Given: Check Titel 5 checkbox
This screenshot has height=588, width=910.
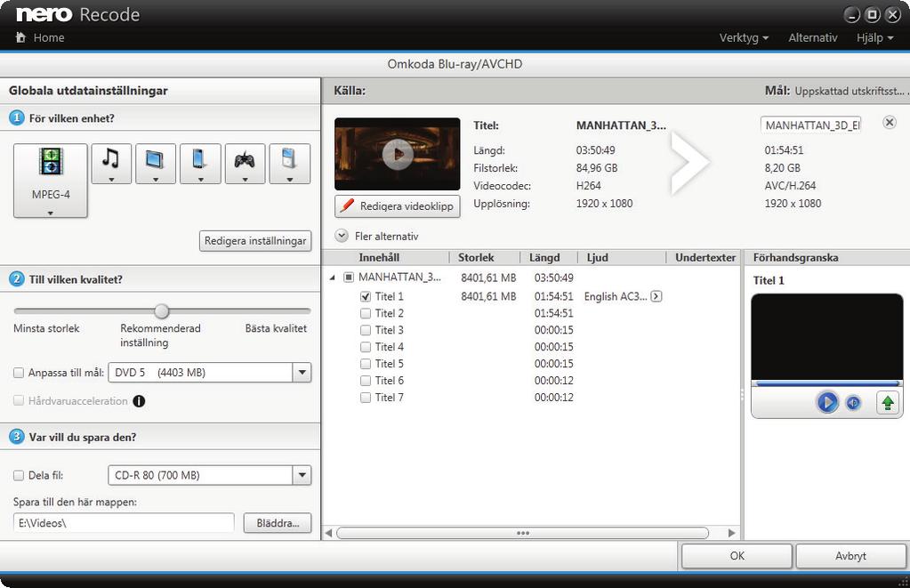Looking at the screenshot, I should point(365,364).
